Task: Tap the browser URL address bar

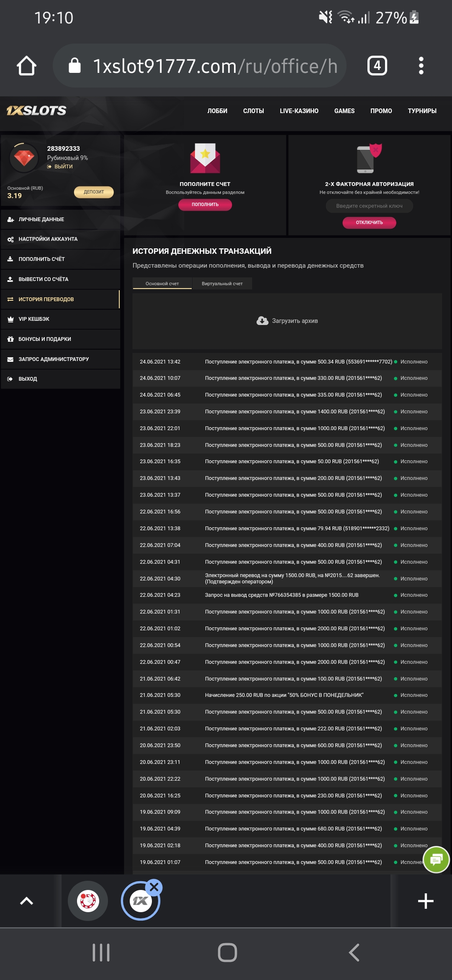Action: click(x=200, y=66)
